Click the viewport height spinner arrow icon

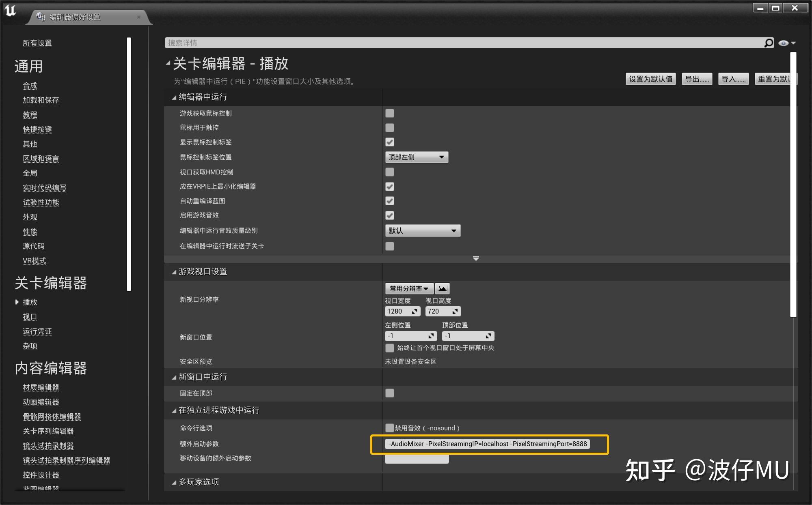point(455,312)
